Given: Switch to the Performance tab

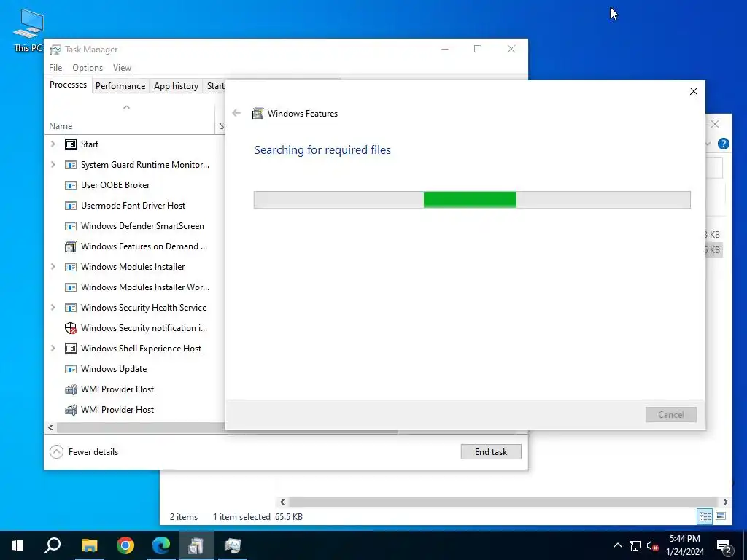Looking at the screenshot, I should pyautogui.click(x=120, y=86).
